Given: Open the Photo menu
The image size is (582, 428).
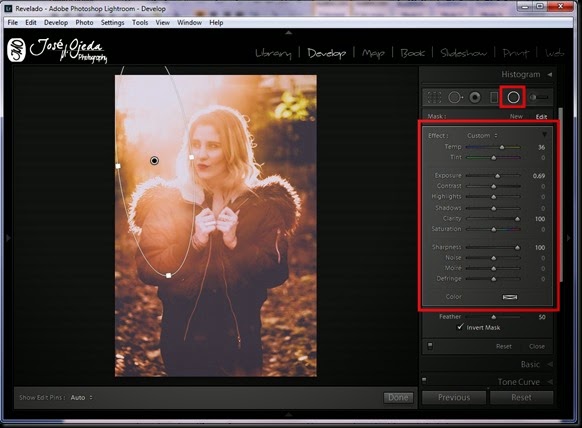Looking at the screenshot, I should click(84, 23).
